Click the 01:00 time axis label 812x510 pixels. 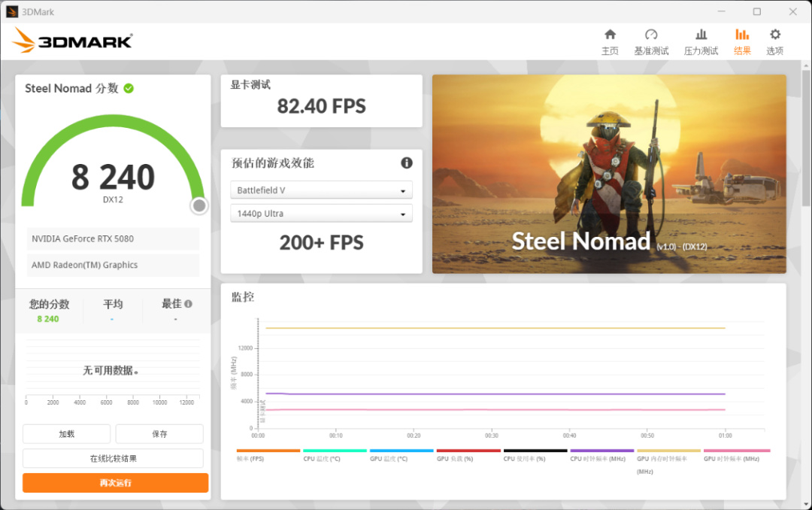[x=725, y=436]
